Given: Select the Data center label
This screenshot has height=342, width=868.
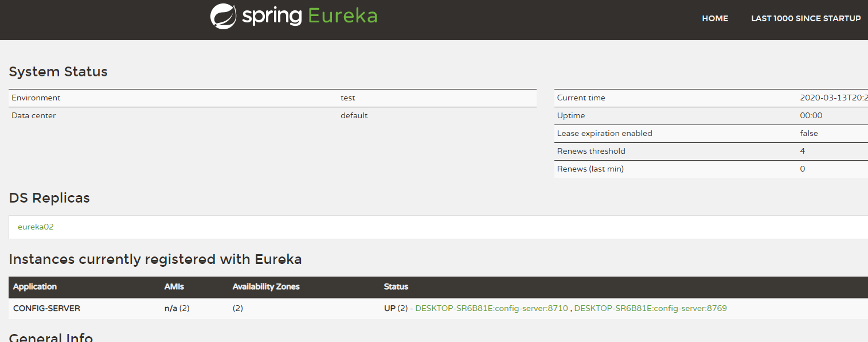Looking at the screenshot, I should pos(33,115).
